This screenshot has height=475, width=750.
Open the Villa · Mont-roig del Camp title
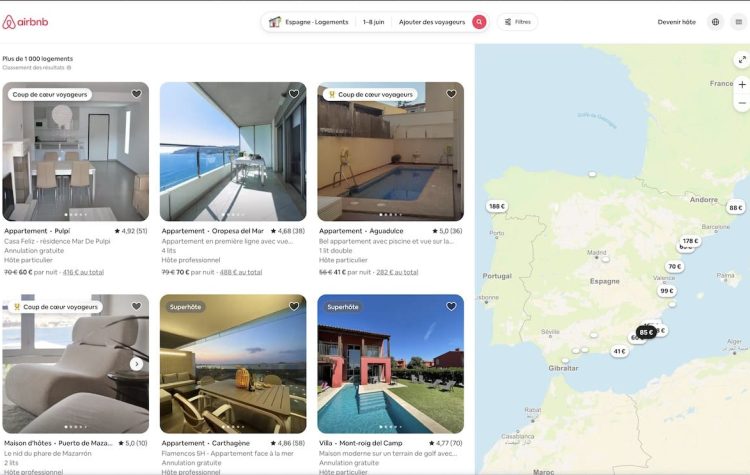click(x=361, y=443)
